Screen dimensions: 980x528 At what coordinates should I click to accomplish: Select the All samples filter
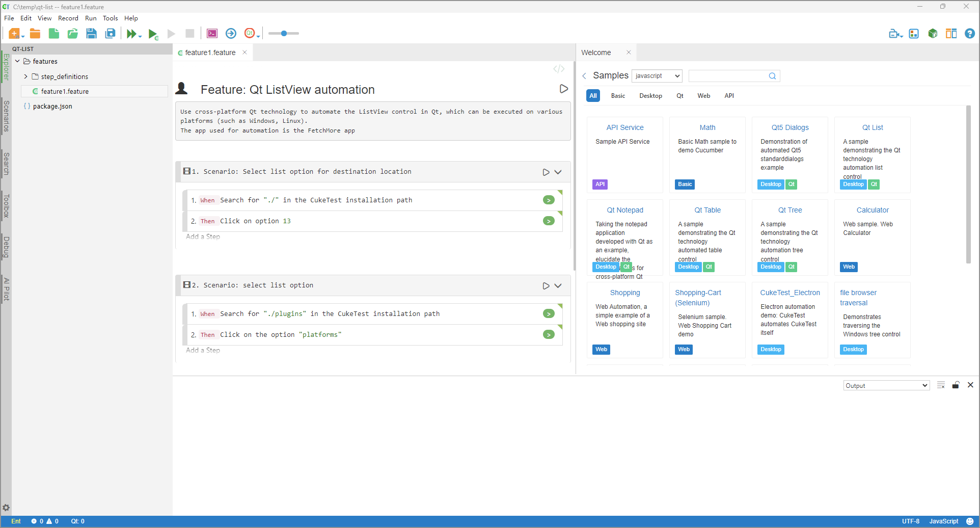click(593, 96)
